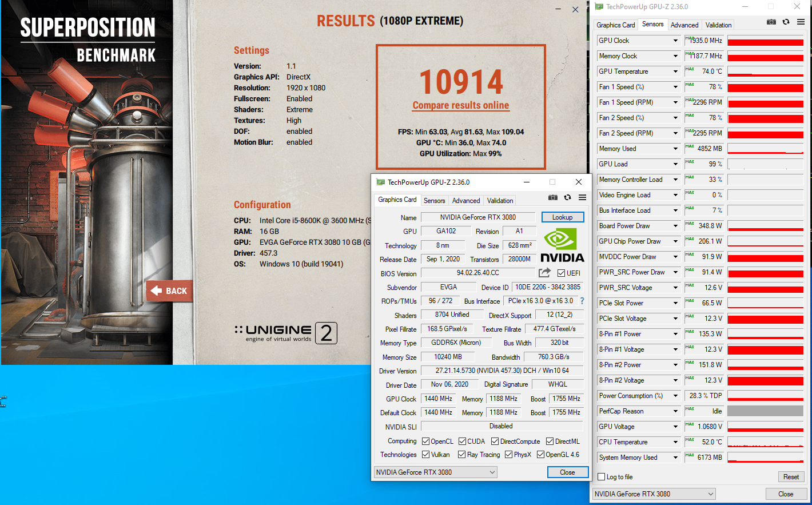Viewport: 812px width, 505px height.
Task: Open the PerfCap Reason dropdown
Action: [x=675, y=411]
